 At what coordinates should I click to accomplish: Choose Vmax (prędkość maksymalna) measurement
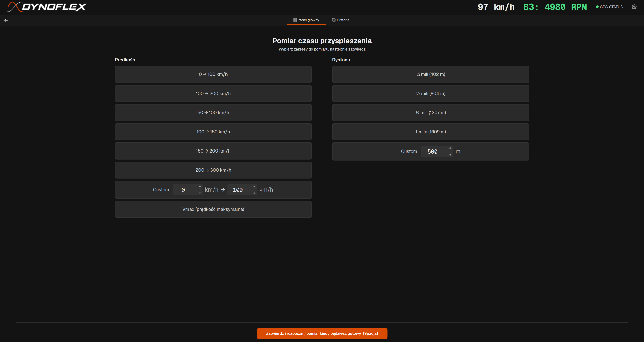[213, 209]
